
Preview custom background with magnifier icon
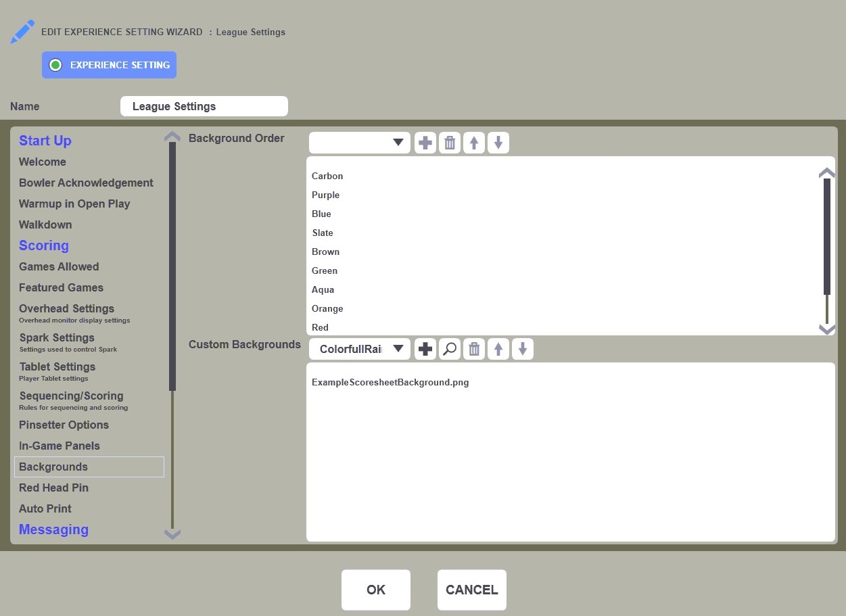tap(450, 349)
